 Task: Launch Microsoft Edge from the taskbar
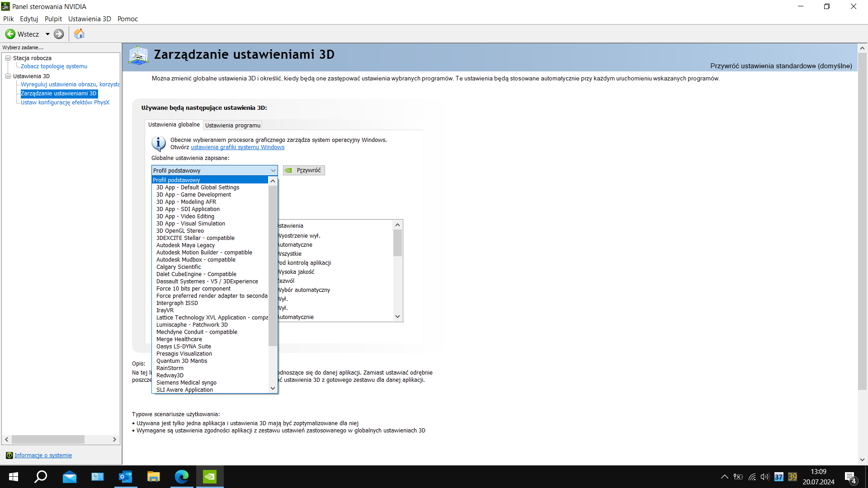[181, 477]
